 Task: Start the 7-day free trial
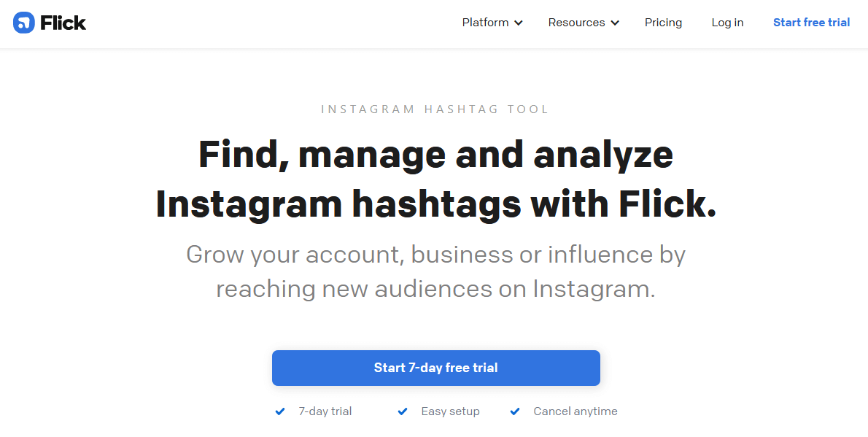pyautogui.click(x=435, y=368)
